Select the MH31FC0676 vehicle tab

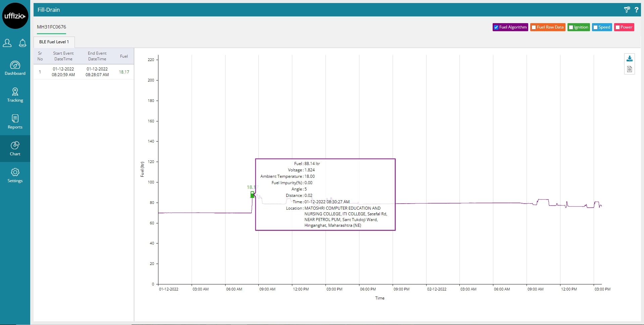pyautogui.click(x=51, y=27)
